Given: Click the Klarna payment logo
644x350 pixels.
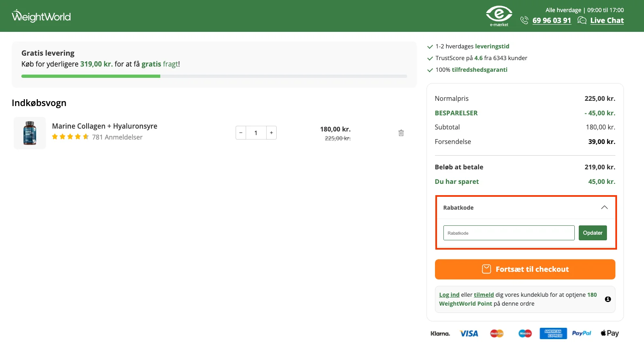Looking at the screenshot, I should point(440,333).
